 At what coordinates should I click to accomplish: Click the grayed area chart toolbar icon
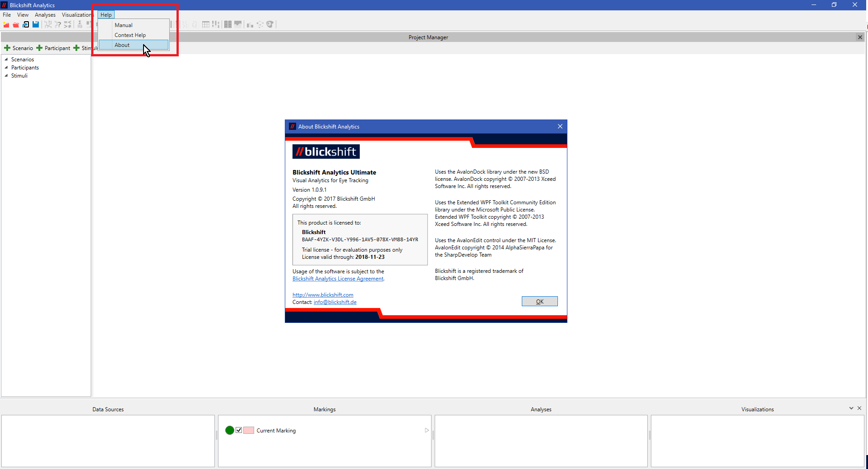238,24
